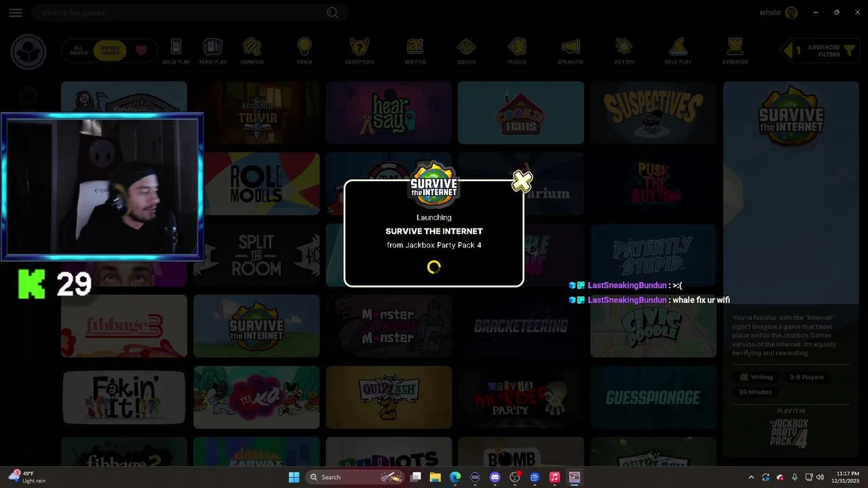Open the Quiplash 2 game tile
This screenshot has height=488, width=868.
point(389,397)
